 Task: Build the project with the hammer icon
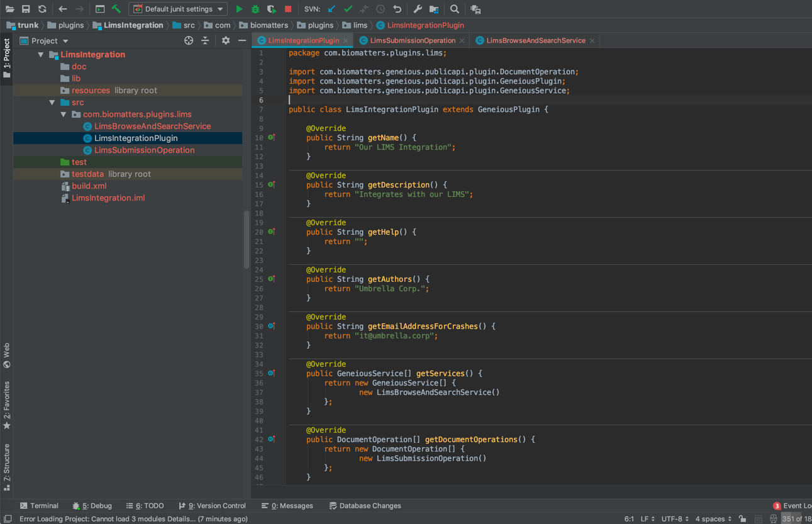click(x=117, y=9)
